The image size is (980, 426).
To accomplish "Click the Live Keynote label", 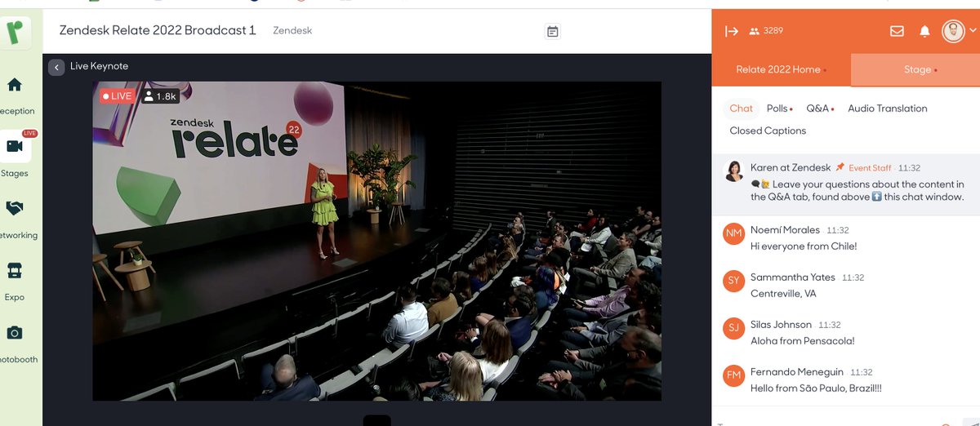I will pos(99,66).
